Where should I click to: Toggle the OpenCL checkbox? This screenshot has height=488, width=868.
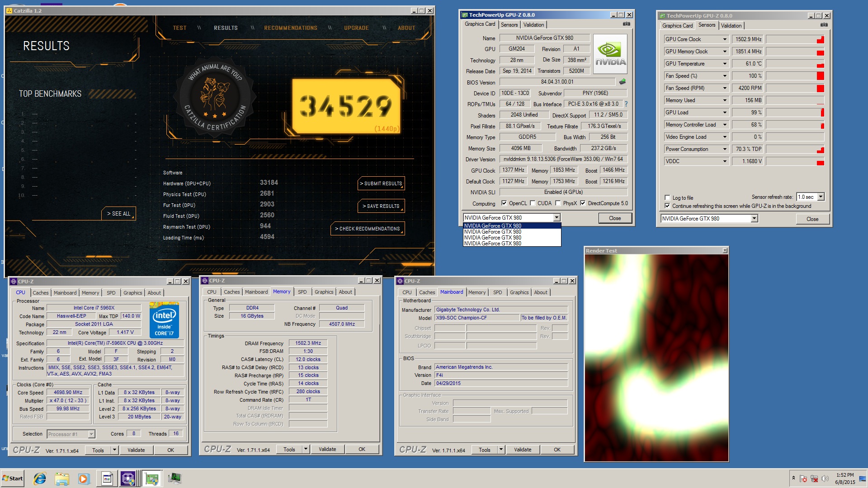(x=504, y=203)
